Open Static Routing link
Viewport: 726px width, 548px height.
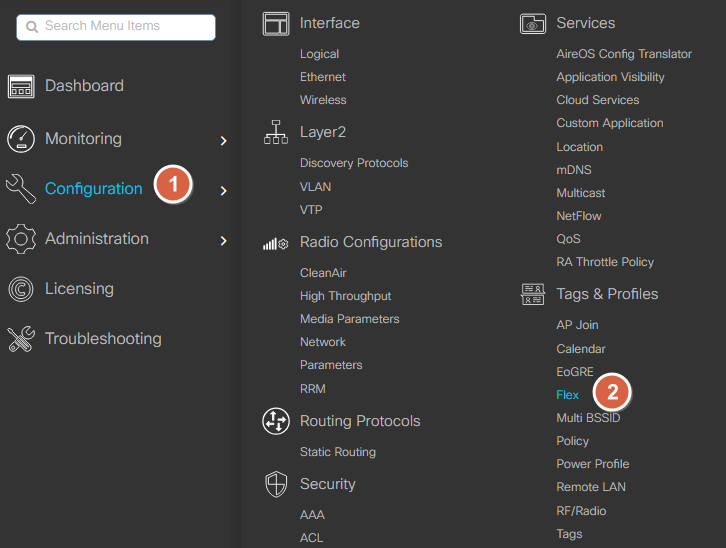point(338,452)
